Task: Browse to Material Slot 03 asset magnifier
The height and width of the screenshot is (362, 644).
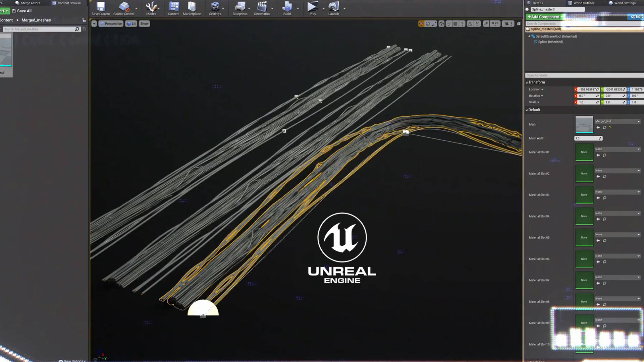Action: click(604, 198)
